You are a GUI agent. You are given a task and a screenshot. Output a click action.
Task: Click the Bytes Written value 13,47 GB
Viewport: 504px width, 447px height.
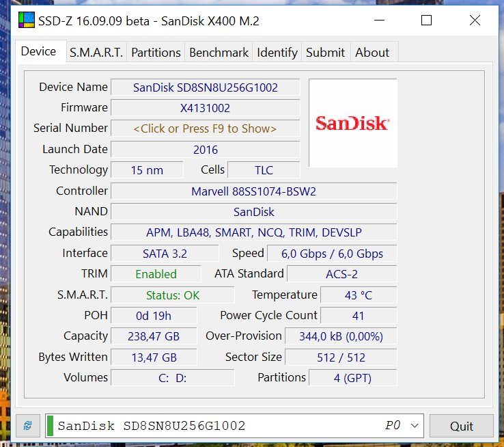[x=154, y=357]
